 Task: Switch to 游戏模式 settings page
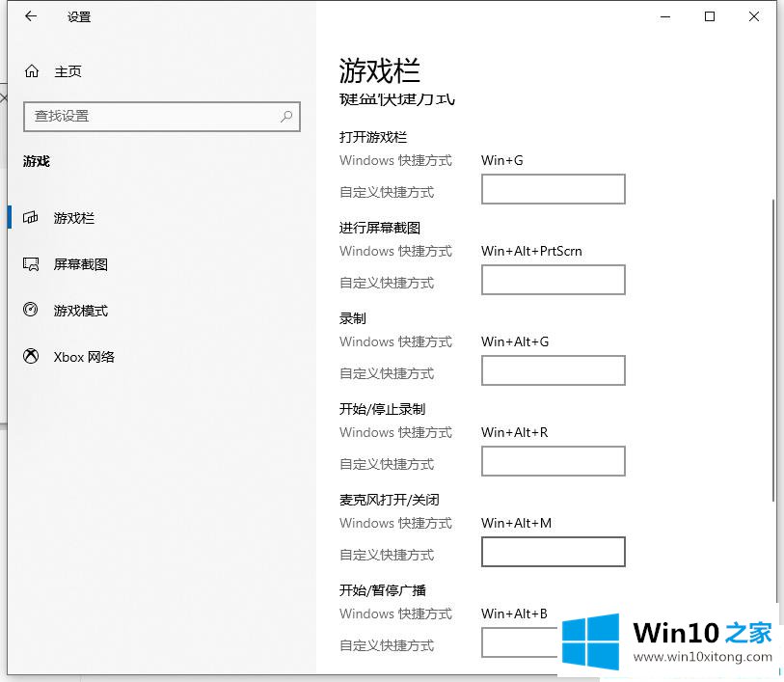click(80, 311)
